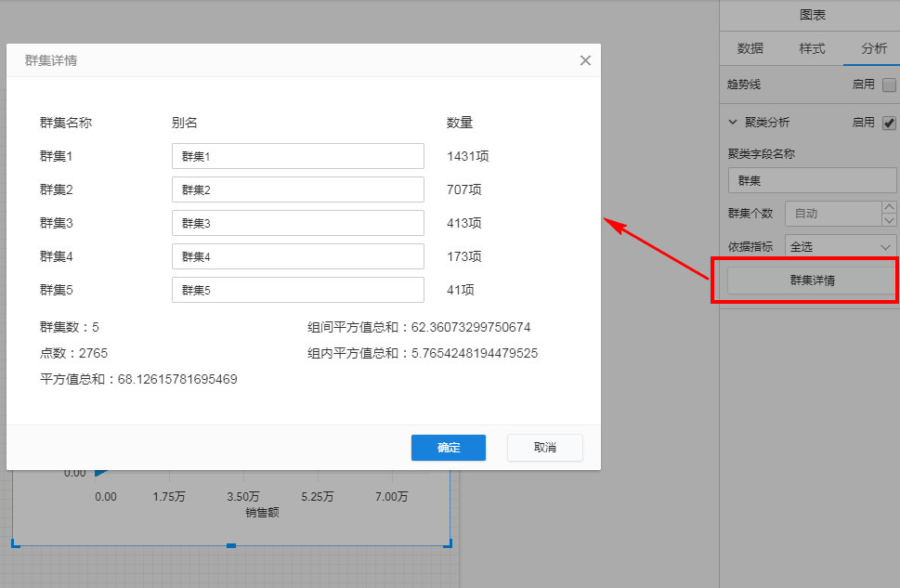Screen dimensions: 900x588
Task: Click the 群集1 alias input field
Action: [x=297, y=156]
